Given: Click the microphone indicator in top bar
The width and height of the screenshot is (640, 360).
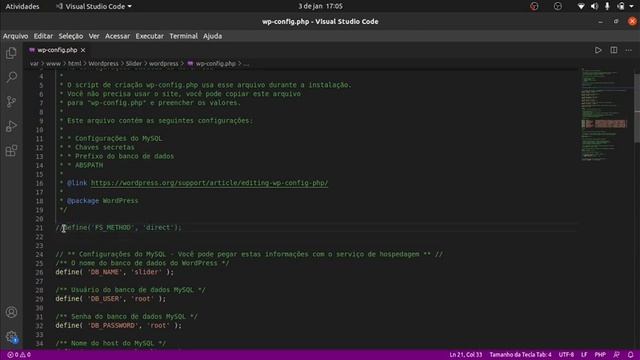Looking at the screenshot, I should click(x=607, y=7).
